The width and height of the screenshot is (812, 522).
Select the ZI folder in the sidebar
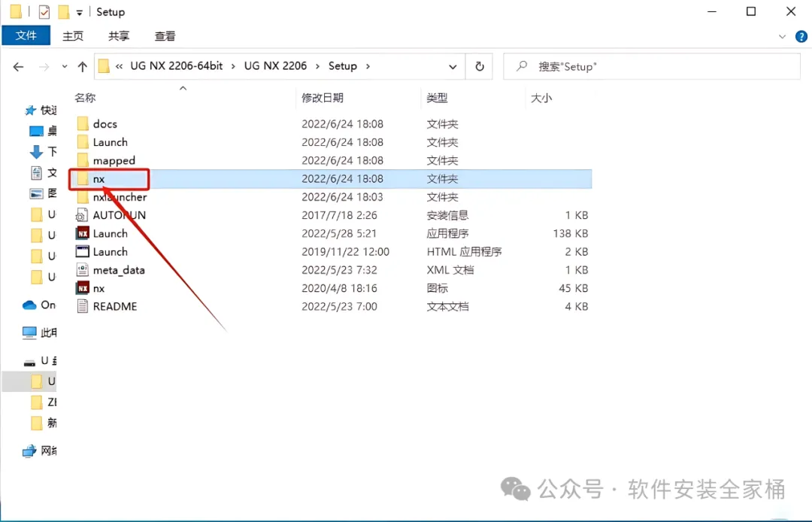pos(44,402)
